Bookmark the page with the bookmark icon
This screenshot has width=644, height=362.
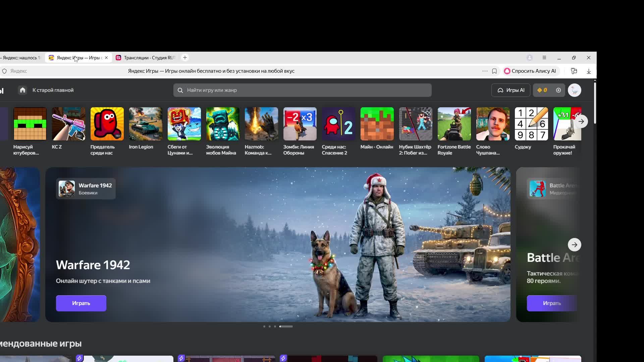(x=494, y=71)
